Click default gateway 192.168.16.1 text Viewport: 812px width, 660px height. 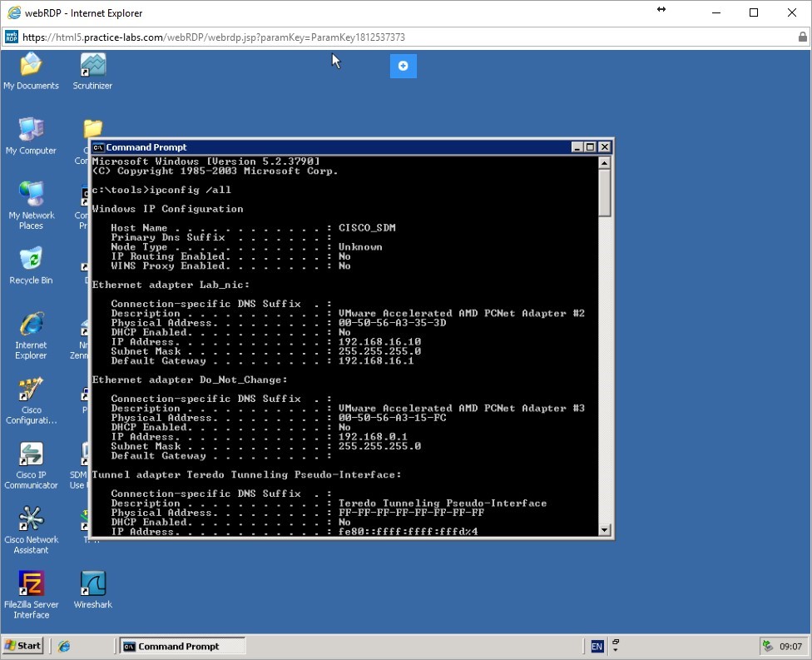[x=376, y=360]
